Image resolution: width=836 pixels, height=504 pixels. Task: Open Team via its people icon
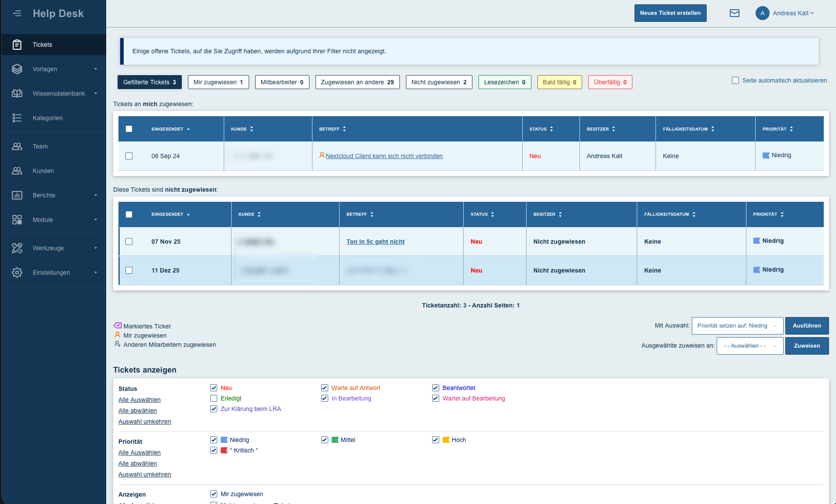[x=17, y=146]
